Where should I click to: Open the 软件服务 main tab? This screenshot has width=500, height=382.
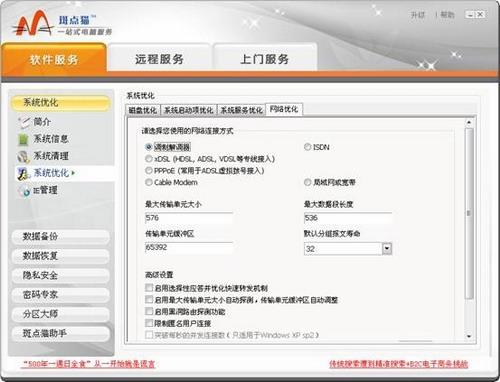[x=54, y=59]
